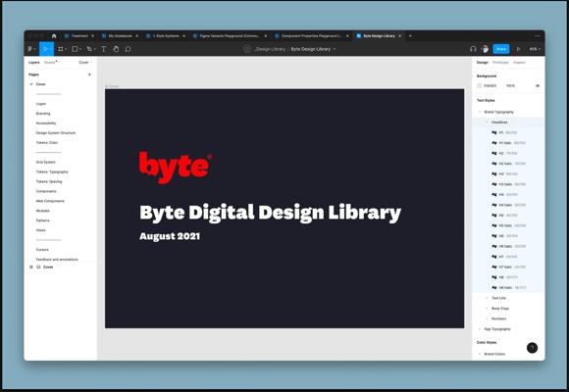
Task: Open the user avatar in toolbar
Action: (x=486, y=49)
